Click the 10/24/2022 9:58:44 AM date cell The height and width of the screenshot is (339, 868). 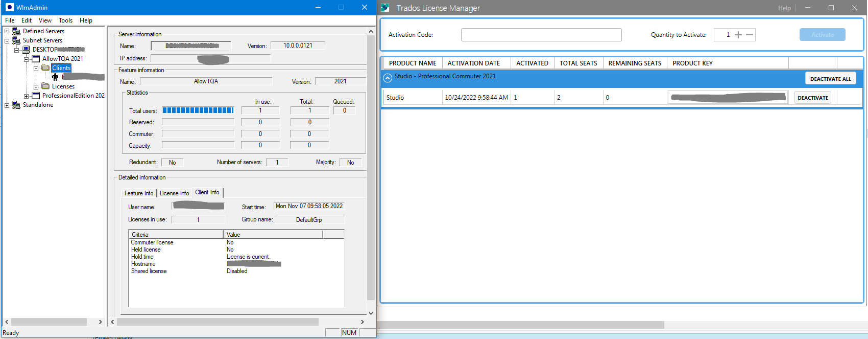(x=476, y=98)
